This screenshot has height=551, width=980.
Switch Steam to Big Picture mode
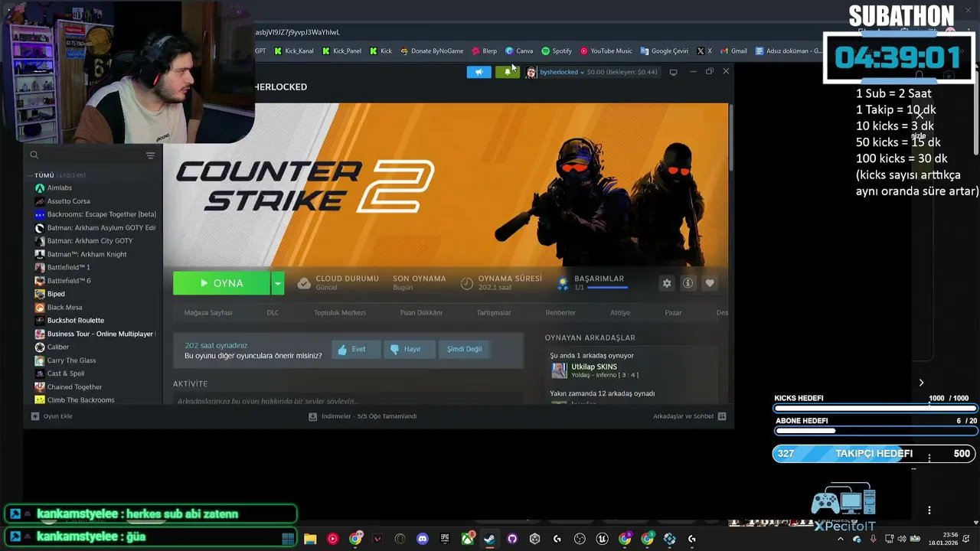coord(673,72)
